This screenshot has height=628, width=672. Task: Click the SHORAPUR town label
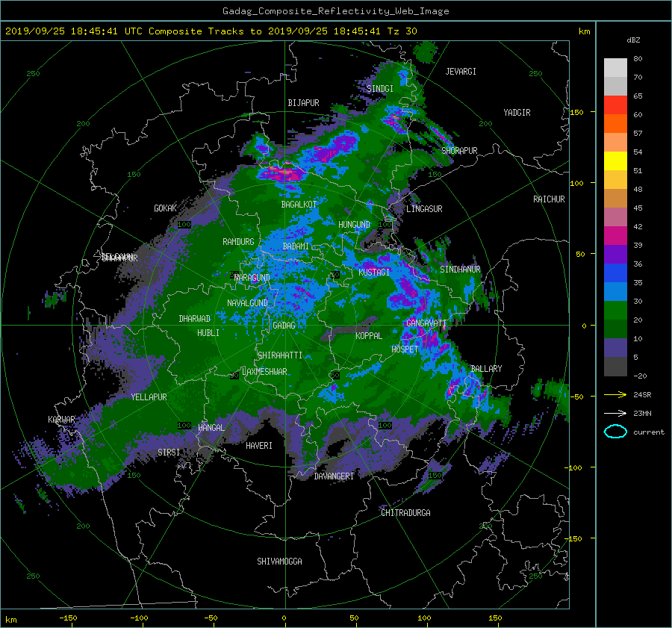459,151
